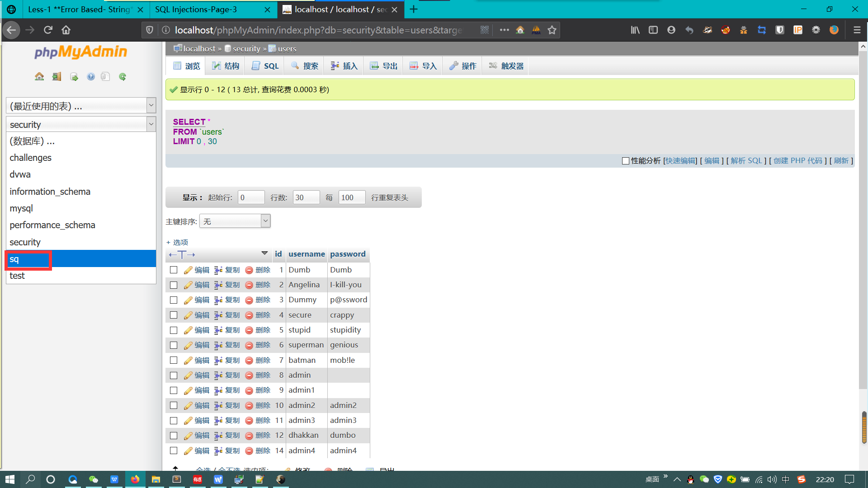Click the 行数 row count input field

306,197
